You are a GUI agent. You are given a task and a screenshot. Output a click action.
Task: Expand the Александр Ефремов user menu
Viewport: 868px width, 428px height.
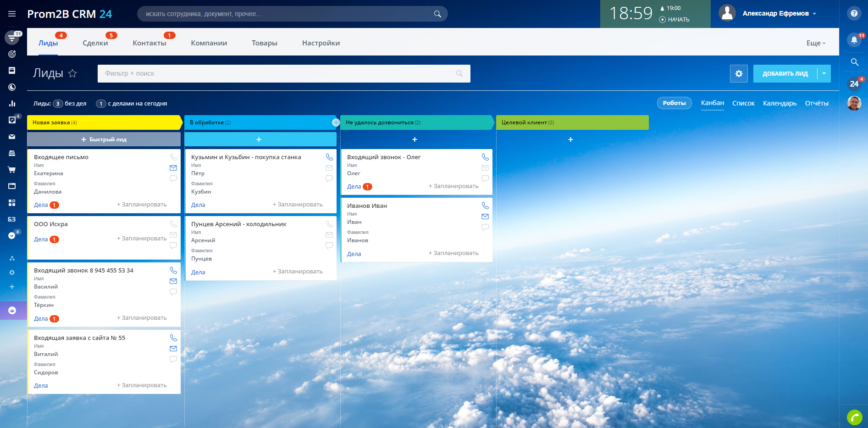coord(779,14)
